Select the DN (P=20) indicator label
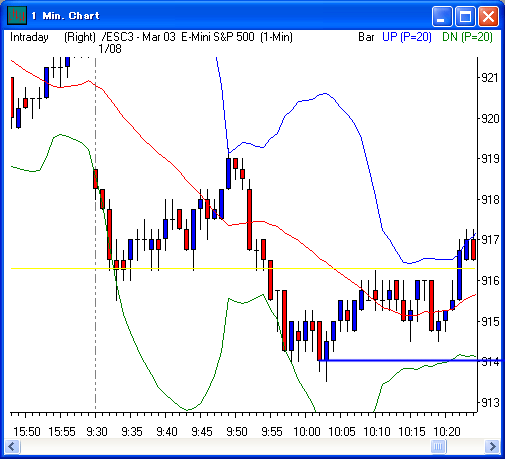The image size is (505, 459). 467,37
